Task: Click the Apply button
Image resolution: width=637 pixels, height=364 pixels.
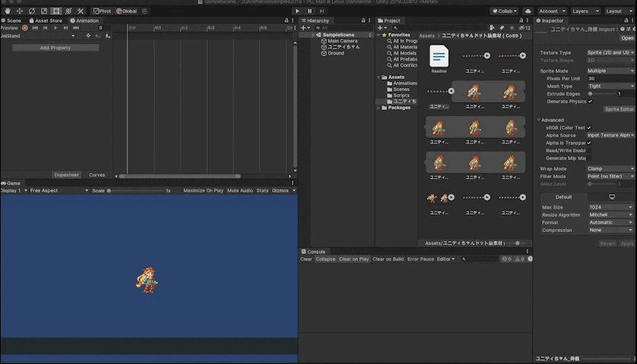Action: point(627,243)
